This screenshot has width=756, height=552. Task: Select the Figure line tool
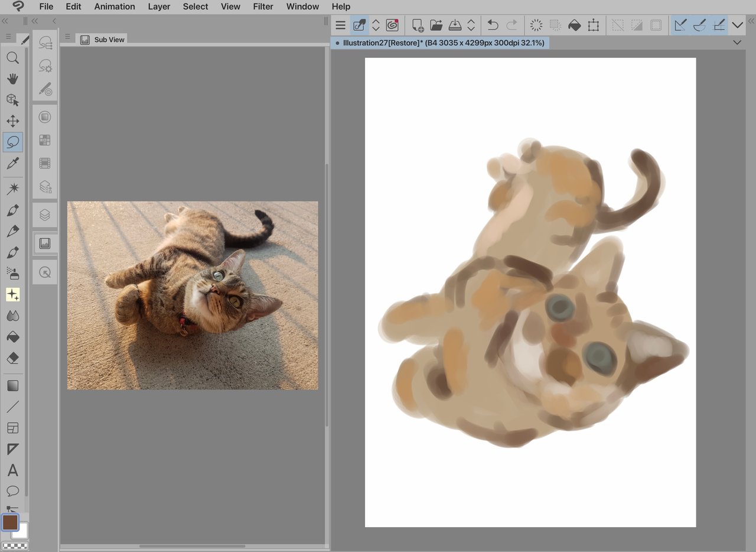12,407
